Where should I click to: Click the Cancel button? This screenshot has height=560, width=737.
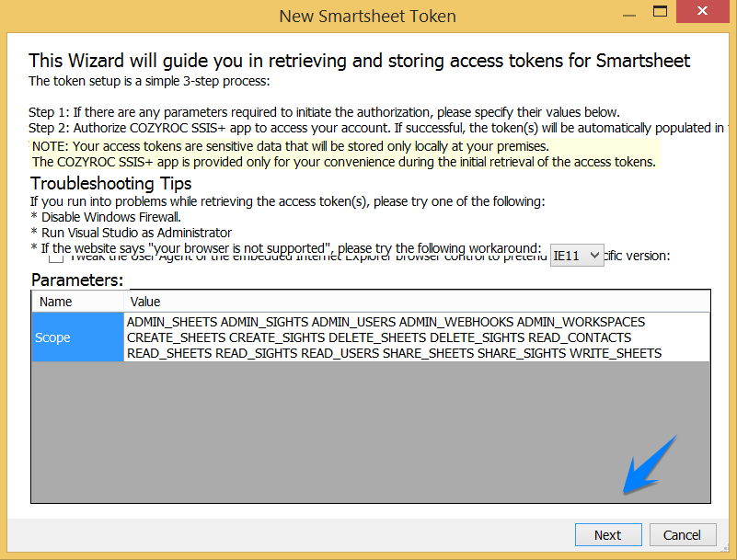(x=683, y=534)
